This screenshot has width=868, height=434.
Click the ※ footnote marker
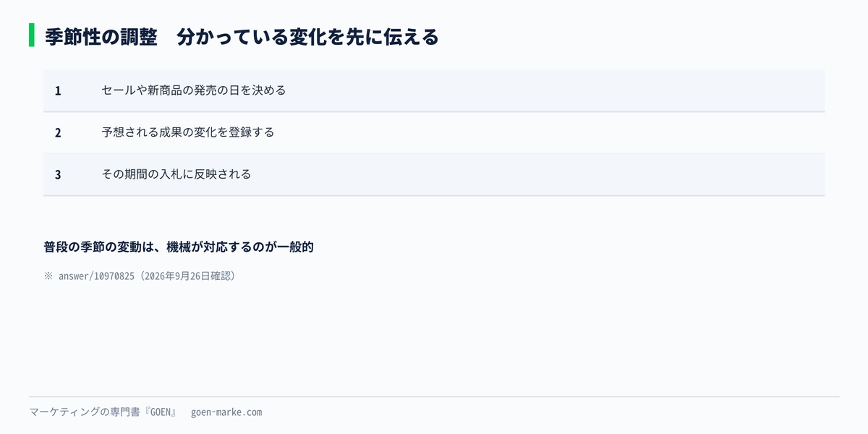tap(49, 276)
